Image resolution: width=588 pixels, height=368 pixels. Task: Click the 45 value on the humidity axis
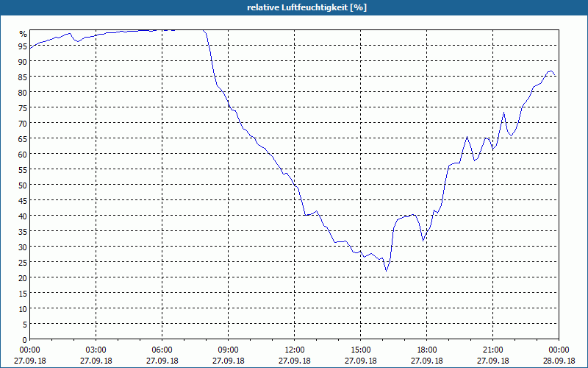(23, 200)
